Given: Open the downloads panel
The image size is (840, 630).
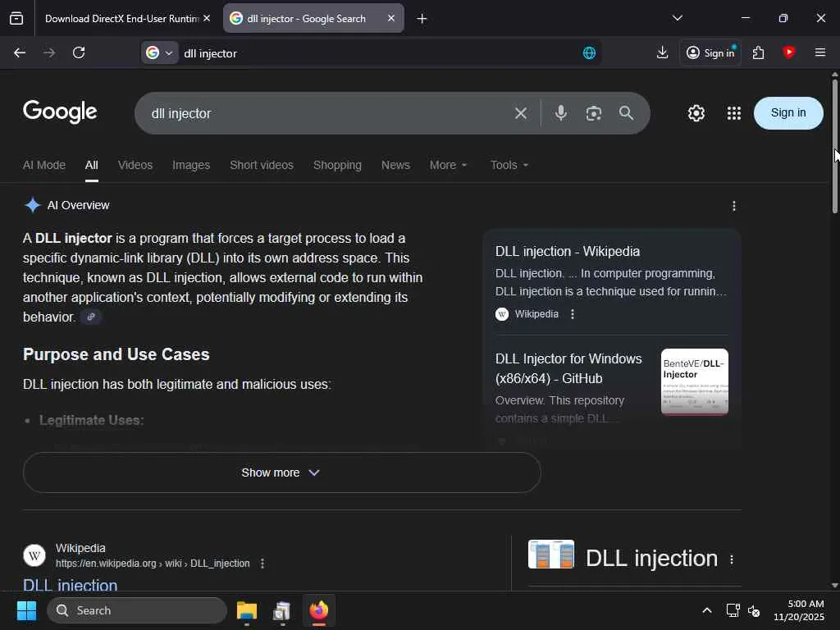Looking at the screenshot, I should (x=662, y=52).
